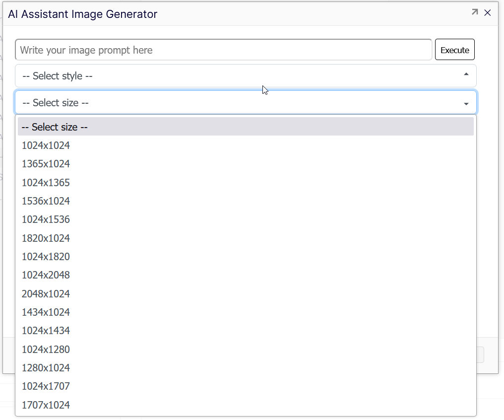The height and width of the screenshot is (420, 504).
Task: Select size 1024x1434
Action: pyautogui.click(x=246, y=331)
